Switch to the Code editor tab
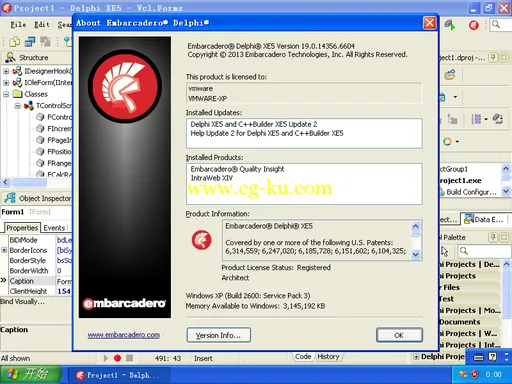 click(303, 357)
